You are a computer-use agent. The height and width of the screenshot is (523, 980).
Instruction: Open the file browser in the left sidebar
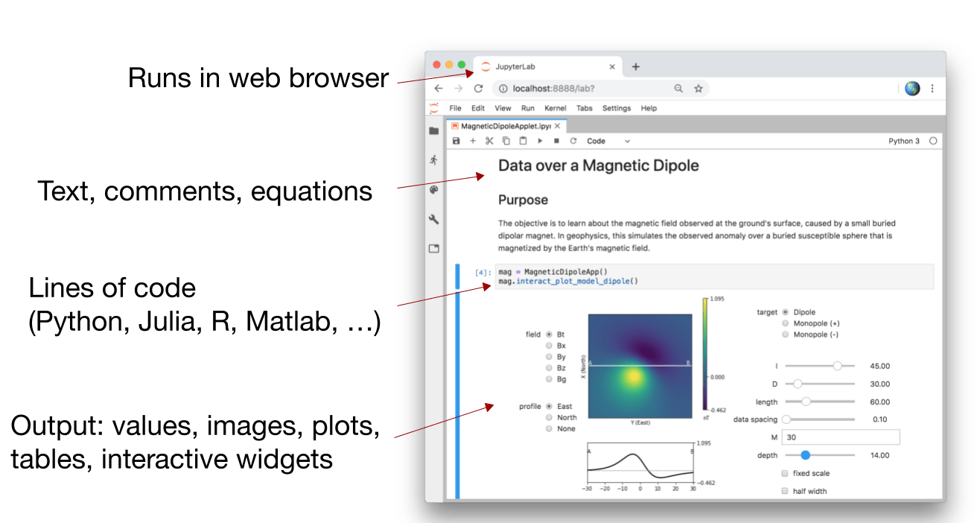pos(433,130)
